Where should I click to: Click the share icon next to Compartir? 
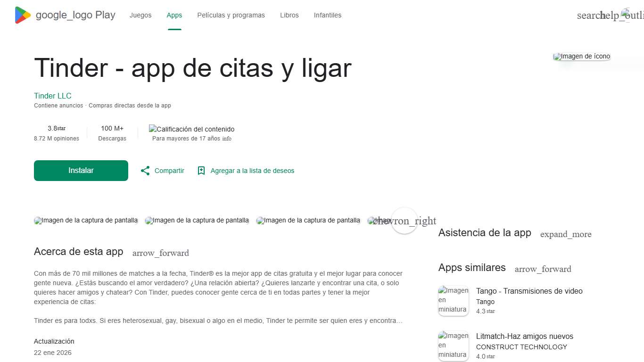click(145, 170)
